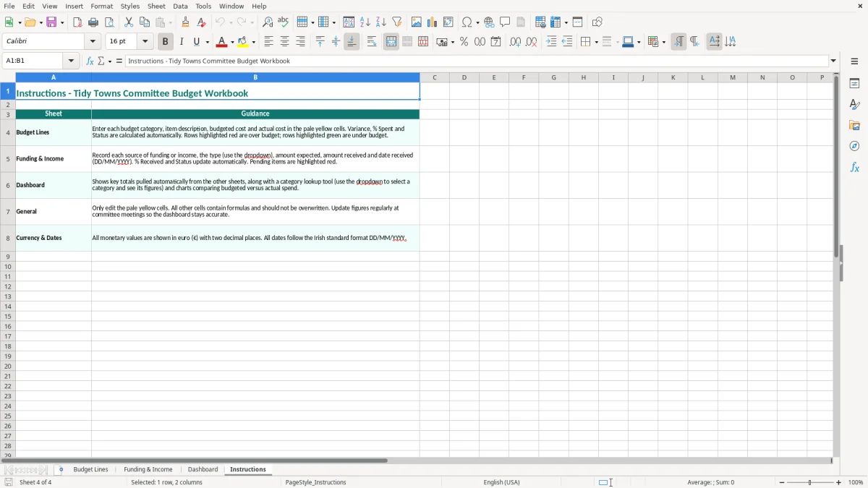Open the conditional formatting dropdown arrow

click(x=663, y=43)
